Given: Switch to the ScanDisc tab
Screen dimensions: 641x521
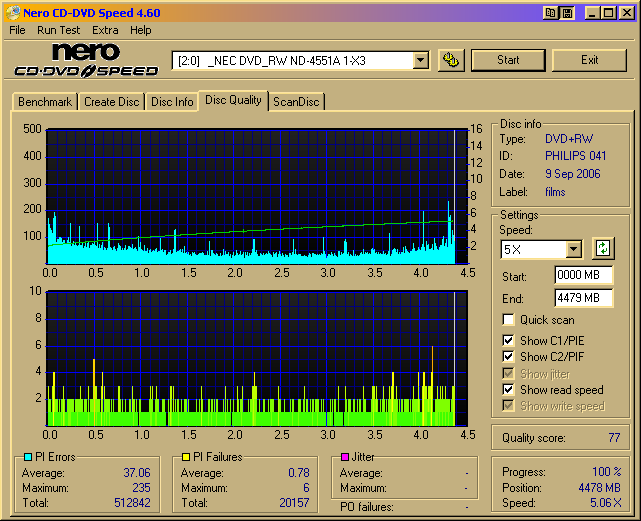Looking at the screenshot, I should click(297, 102).
